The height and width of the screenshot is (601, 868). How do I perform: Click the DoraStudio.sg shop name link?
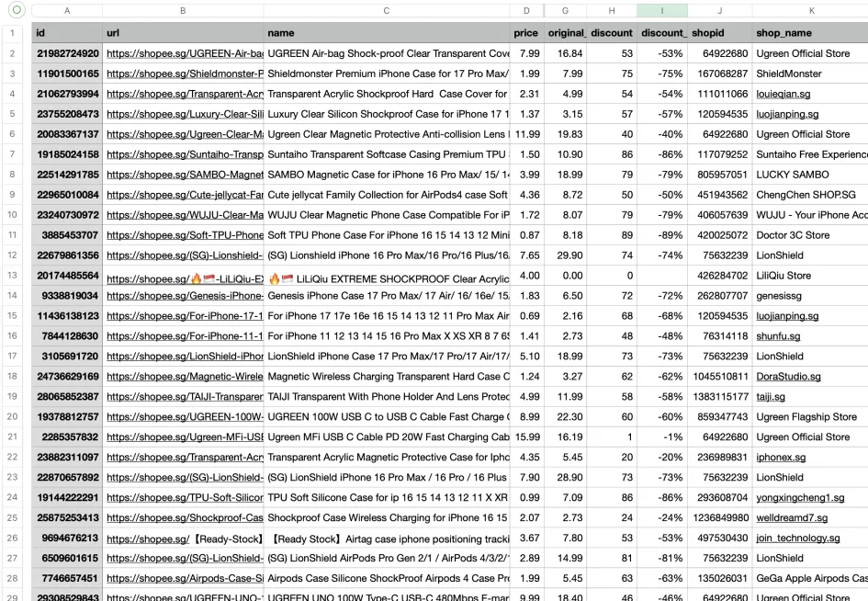(788, 377)
